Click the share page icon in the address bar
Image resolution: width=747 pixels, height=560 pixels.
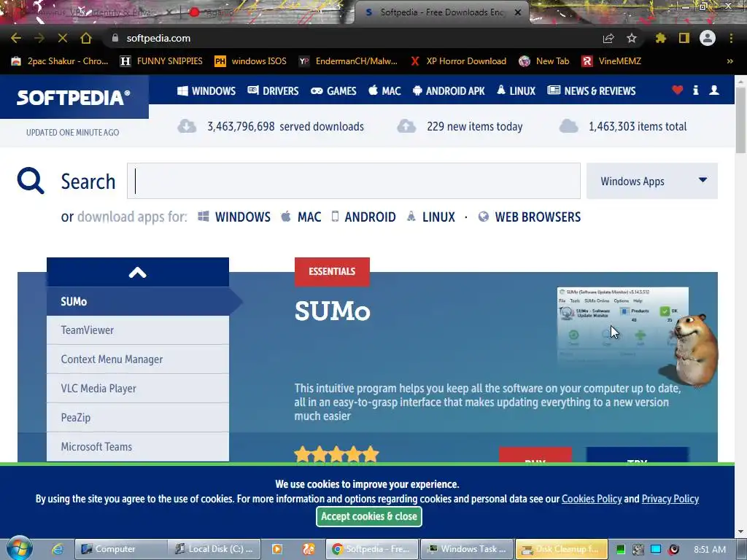[608, 38]
